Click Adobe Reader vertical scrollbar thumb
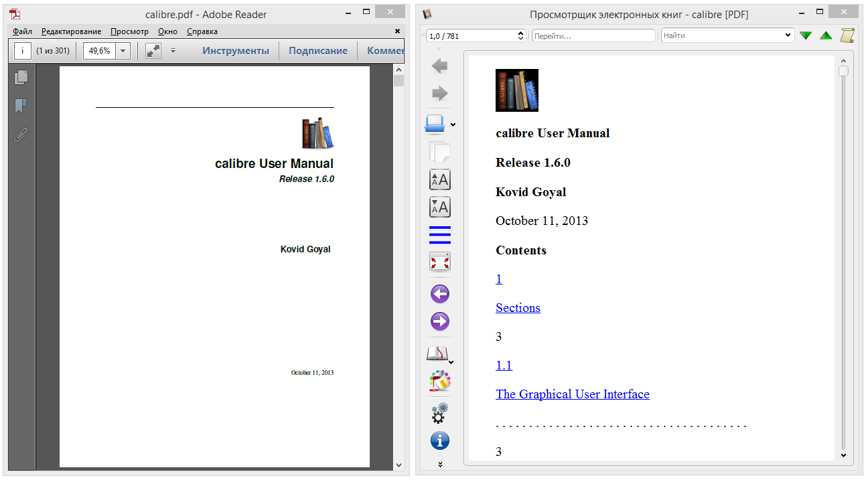868x480 pixels. (x=399, y=81)
